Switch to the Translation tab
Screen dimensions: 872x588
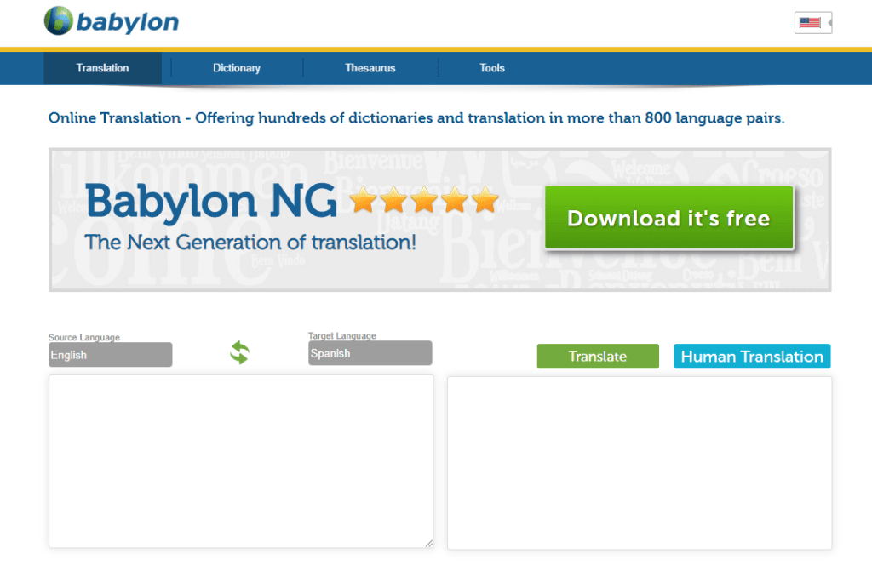102,68
